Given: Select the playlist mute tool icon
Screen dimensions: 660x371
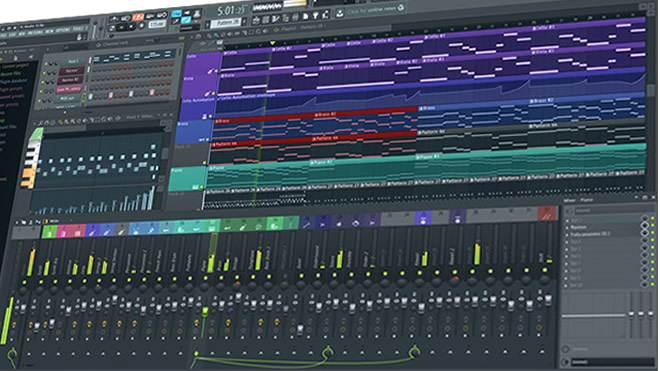Looking at the screenshot, I should (229, 34).
